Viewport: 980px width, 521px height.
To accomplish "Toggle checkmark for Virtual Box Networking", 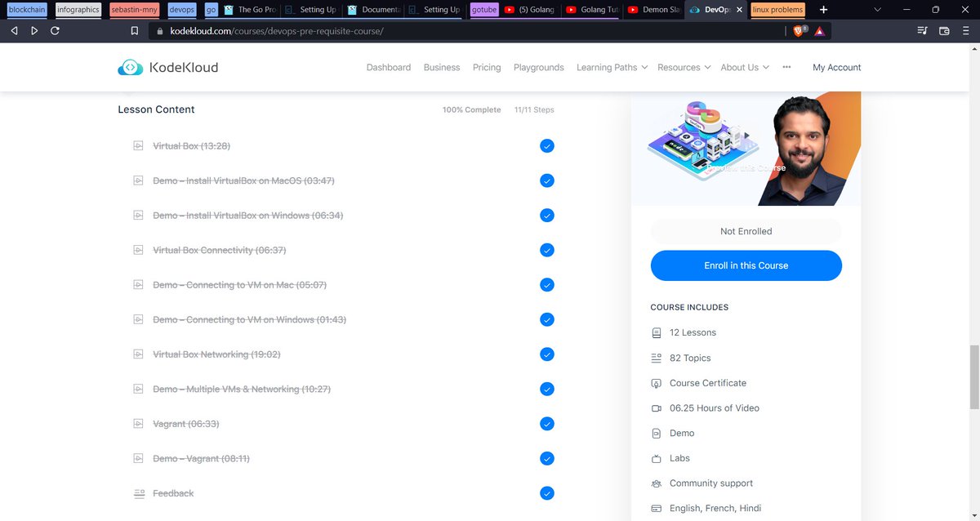I will [x=547, y=354].
